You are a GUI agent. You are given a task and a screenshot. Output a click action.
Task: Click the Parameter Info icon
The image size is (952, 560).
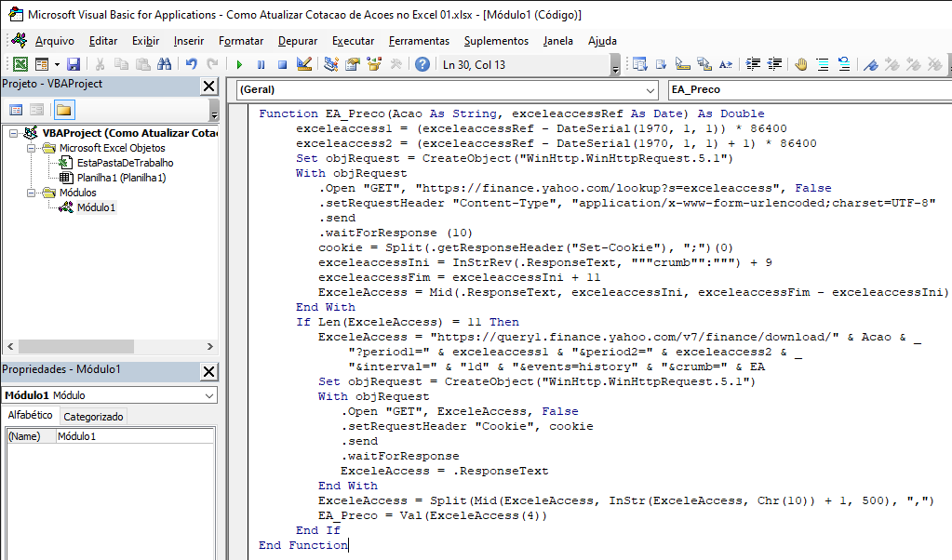pyautogui.click(x=704, y=64)
